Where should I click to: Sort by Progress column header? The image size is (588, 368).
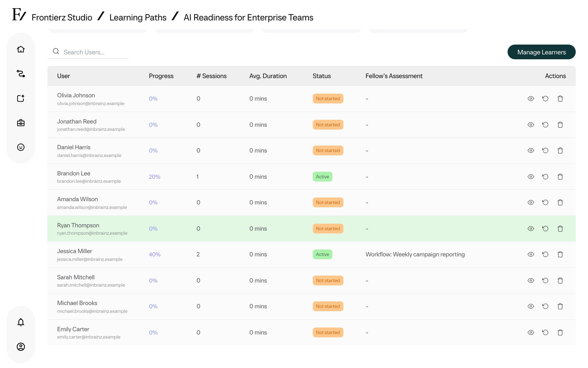(x=161, y=76)
